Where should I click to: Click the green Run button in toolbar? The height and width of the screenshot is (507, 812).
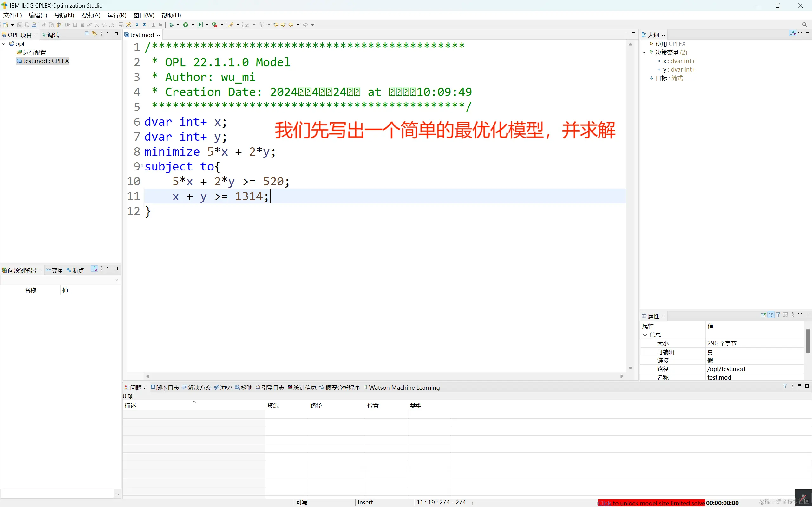click(x=185, y=25)
